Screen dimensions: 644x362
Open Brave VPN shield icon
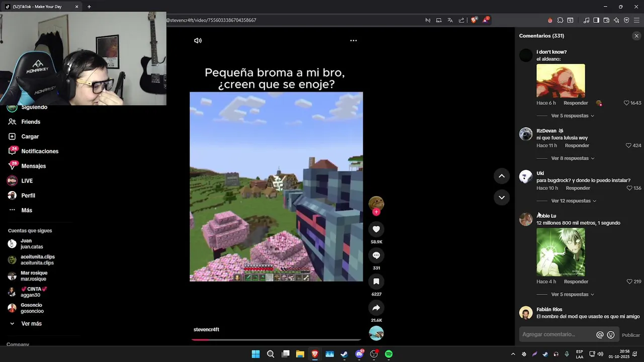(626, 20)
